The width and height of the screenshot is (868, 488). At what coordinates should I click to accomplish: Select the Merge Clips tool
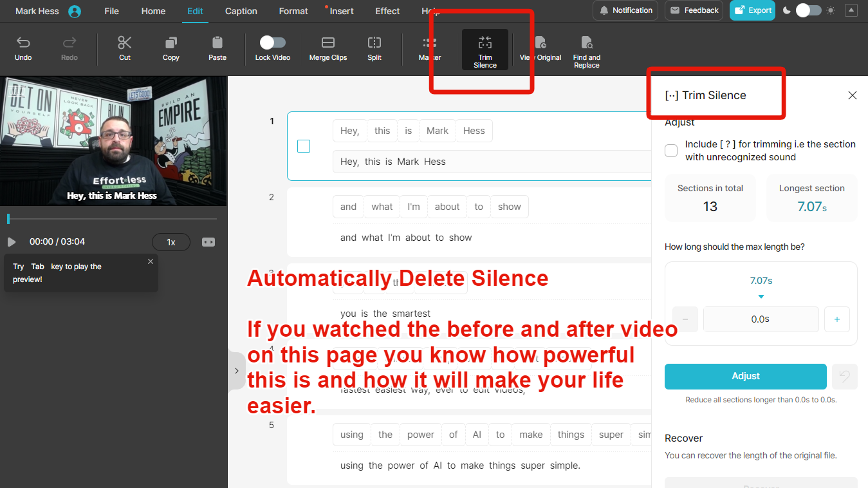[328, 48]
